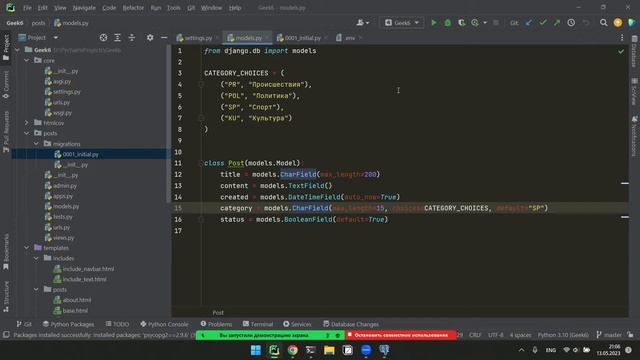Image resolution: width=640 pixels, height=360 pixels.
Task: Commit changes with the Git checkmark icon
Action: click(x=542, y=23)
